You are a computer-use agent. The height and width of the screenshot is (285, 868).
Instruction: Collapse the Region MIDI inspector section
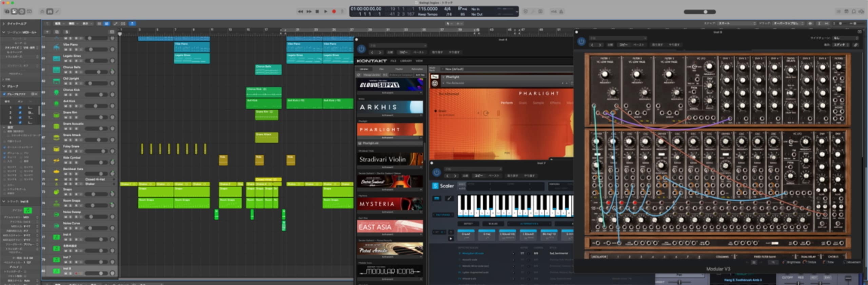point(4,32)
